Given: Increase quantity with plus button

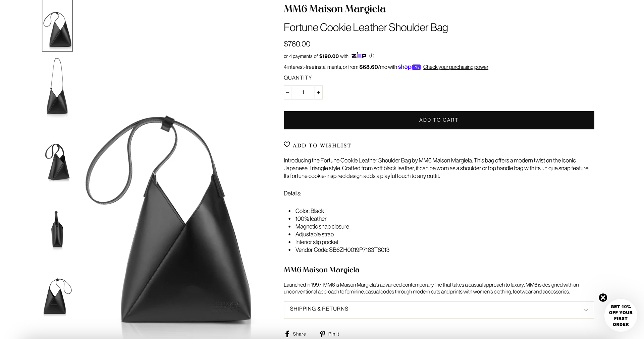Looking at the screenshot, I should click(319, 93).
